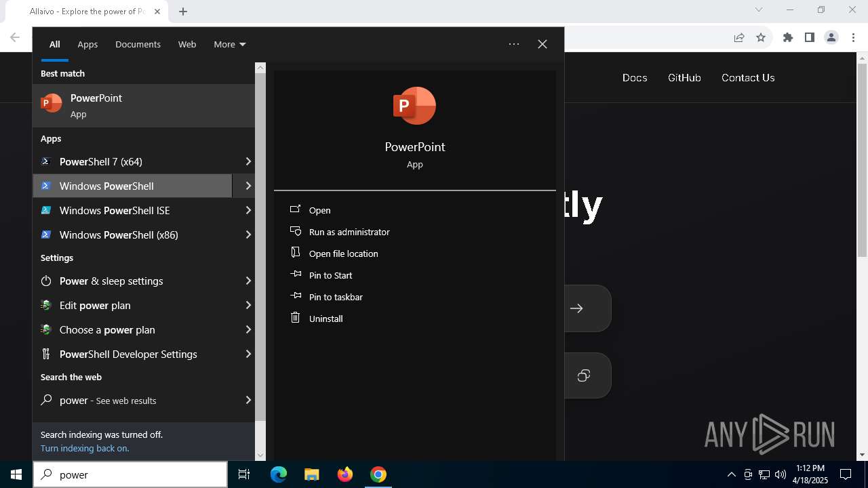868x488 pixels.
Task: Expand Windows PowerShell options arrow
Action: coord(248,186)
